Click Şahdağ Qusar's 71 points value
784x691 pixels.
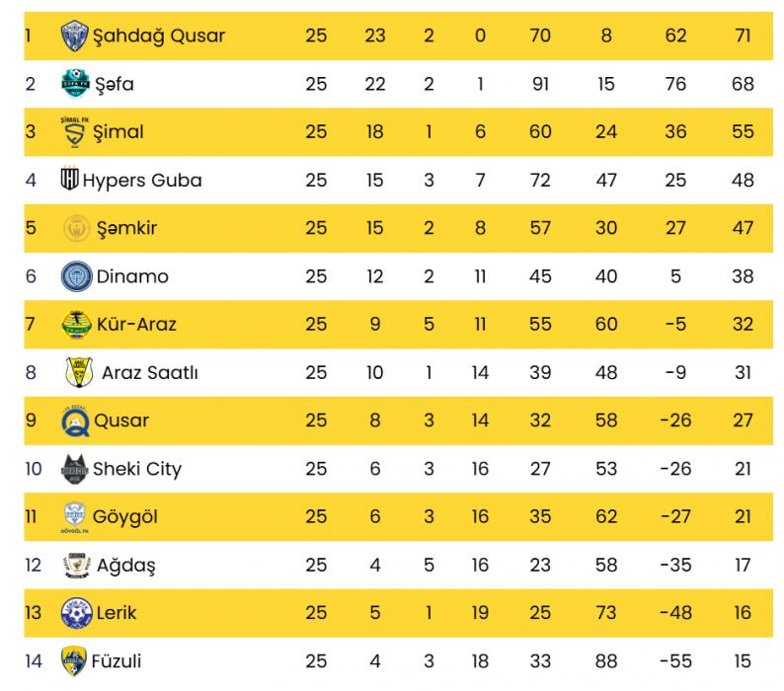743,37
